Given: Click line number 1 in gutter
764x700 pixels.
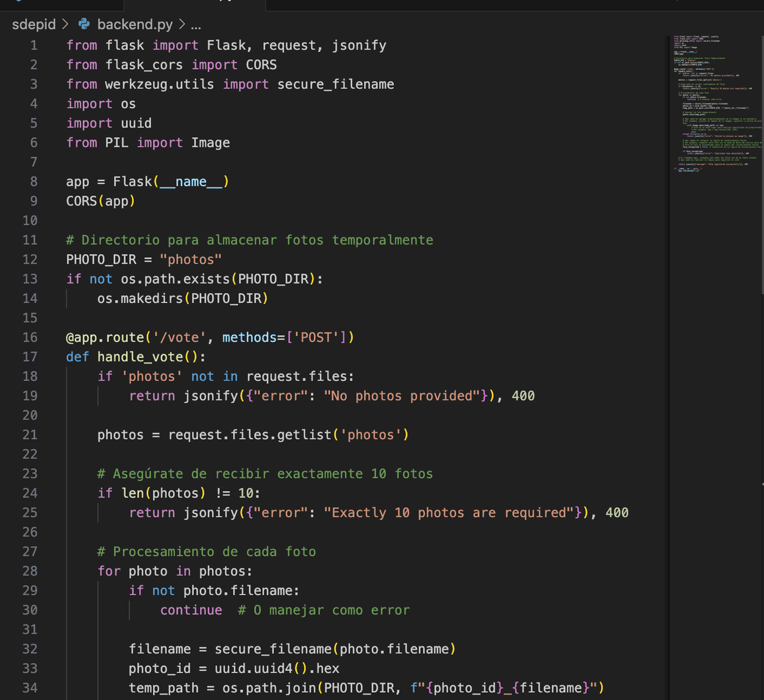Looking at the screenshot, I should [33, 45].
